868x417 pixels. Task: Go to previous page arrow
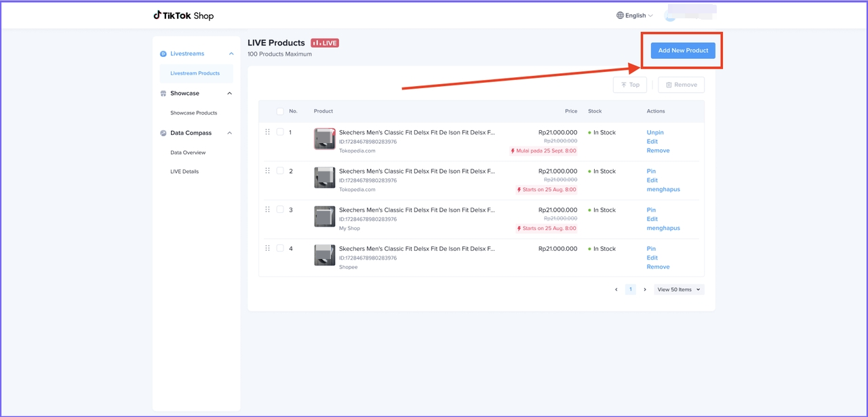(616, 290)
